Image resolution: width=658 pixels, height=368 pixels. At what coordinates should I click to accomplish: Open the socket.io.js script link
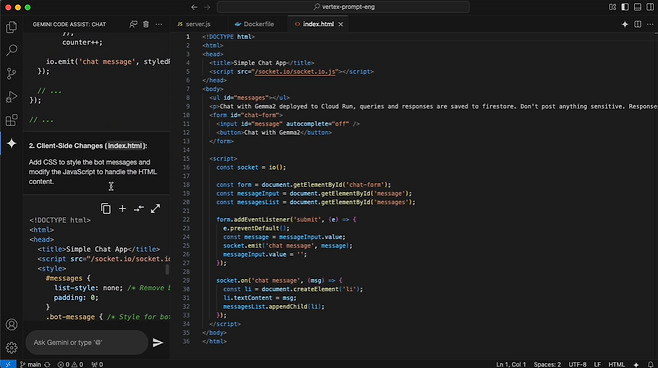coord(295,72)
